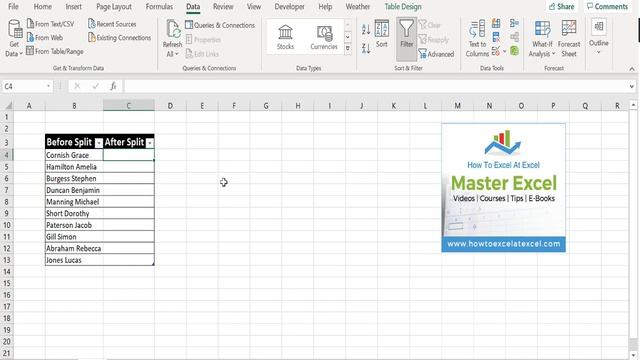Click the Master Excel banner image

coord(503,188)
